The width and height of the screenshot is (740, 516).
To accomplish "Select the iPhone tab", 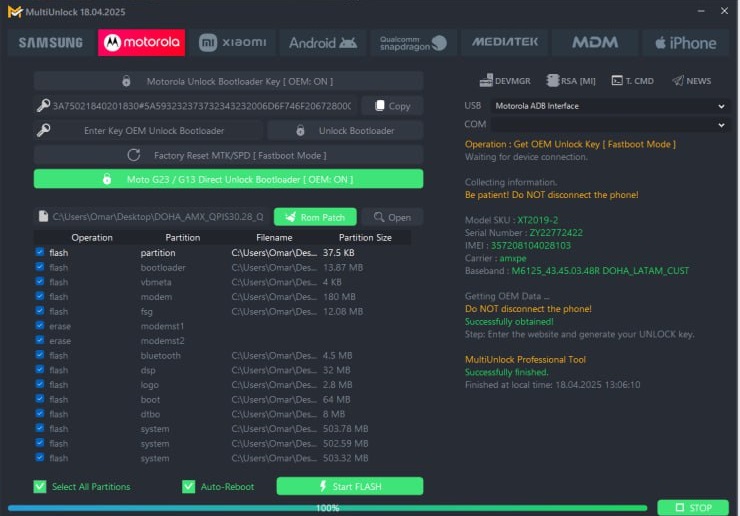I will (685, 42).
